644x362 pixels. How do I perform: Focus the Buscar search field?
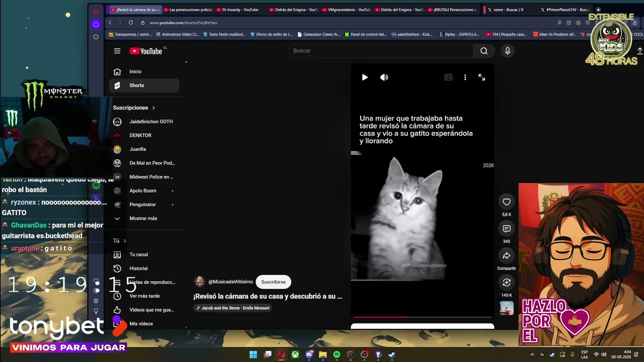[x=380, y=51]
